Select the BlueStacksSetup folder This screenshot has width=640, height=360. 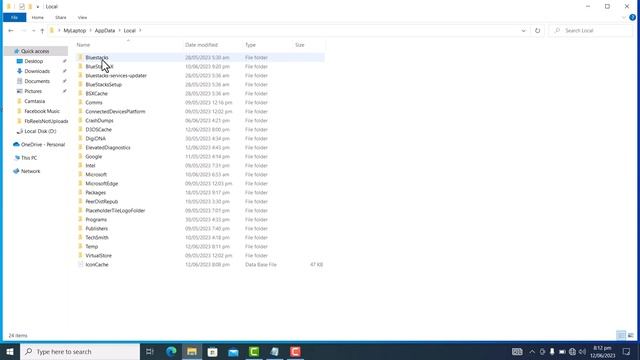coord(104,84)
